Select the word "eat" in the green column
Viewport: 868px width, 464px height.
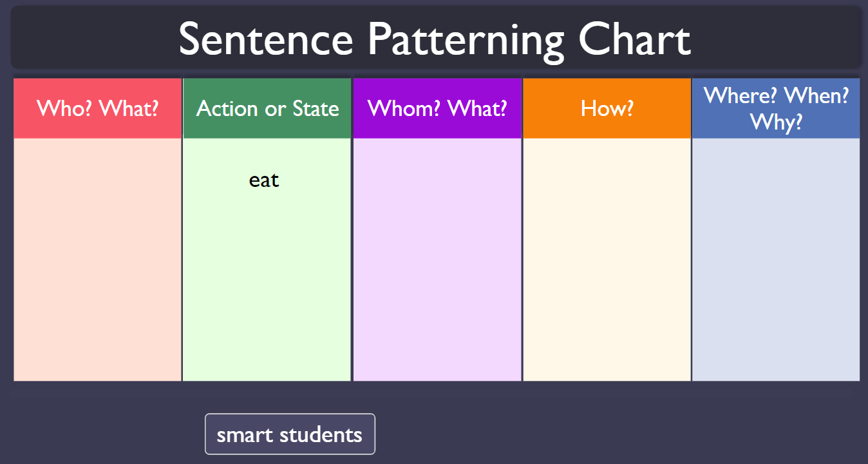pos(264,180)
